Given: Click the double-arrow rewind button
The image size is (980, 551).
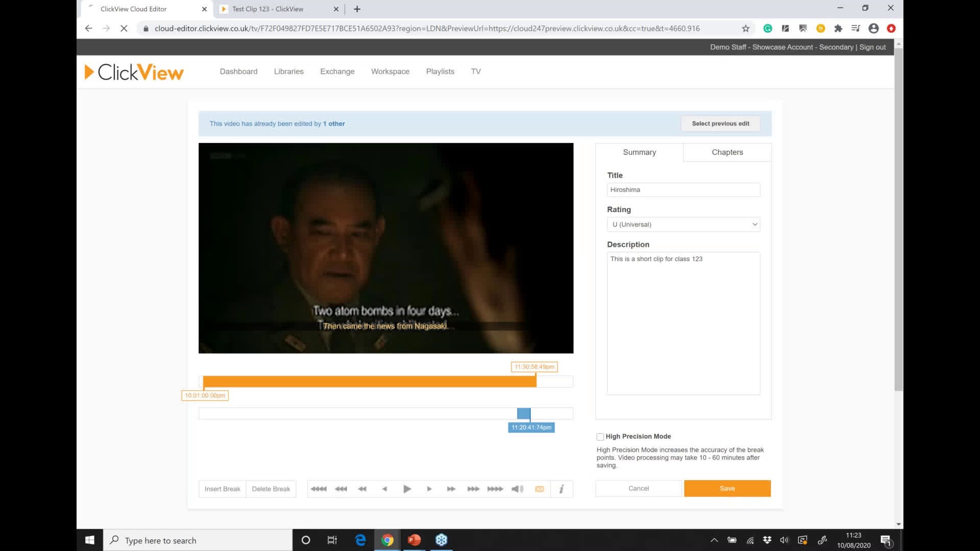Looking at the screenshot, I should click(362, 489).
